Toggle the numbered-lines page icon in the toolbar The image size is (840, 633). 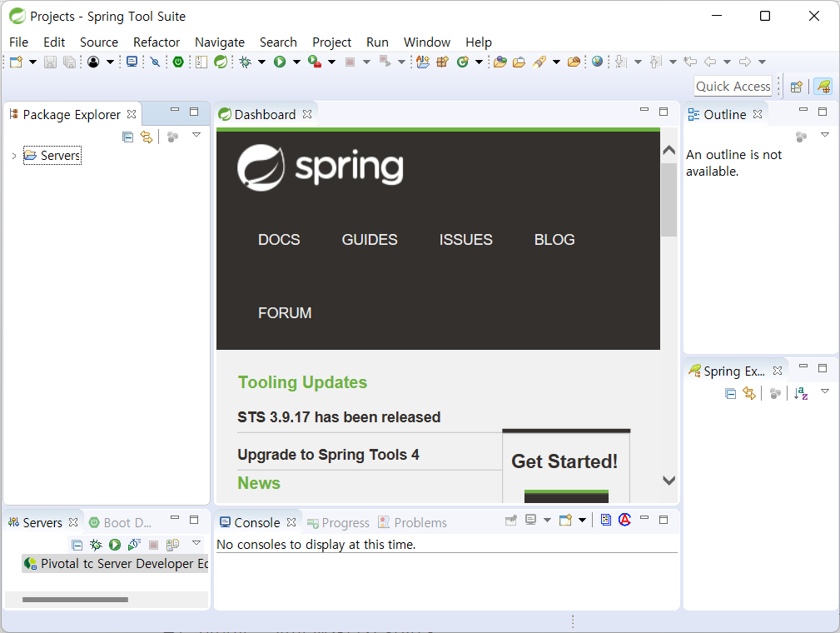point(201,62)
